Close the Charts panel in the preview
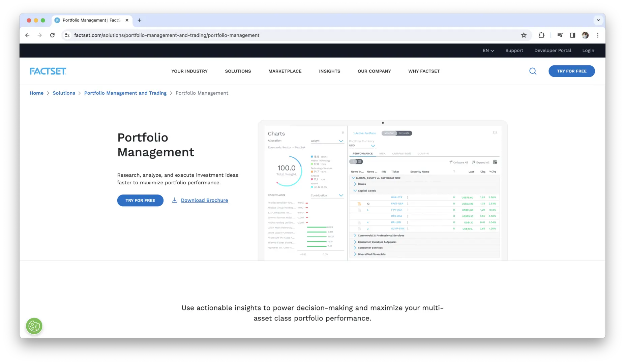Viewport: 625px width, 364px height. 343,133
